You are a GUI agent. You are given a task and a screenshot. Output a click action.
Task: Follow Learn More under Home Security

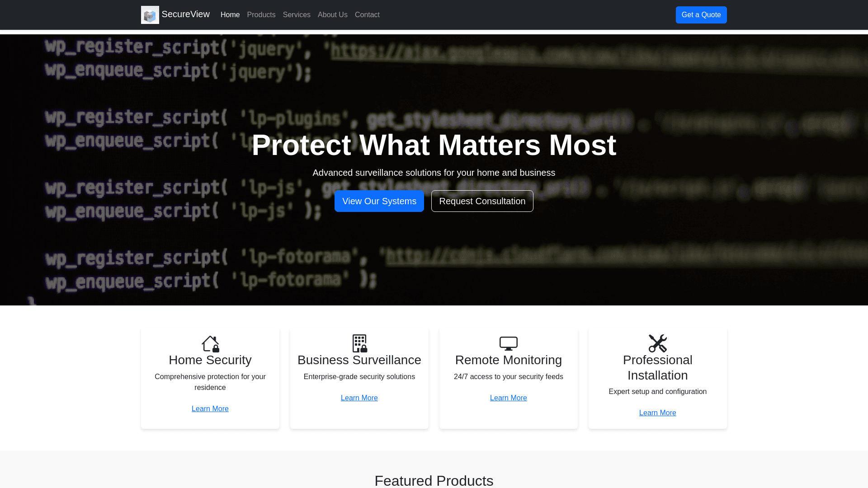click(x=210, y=409)
